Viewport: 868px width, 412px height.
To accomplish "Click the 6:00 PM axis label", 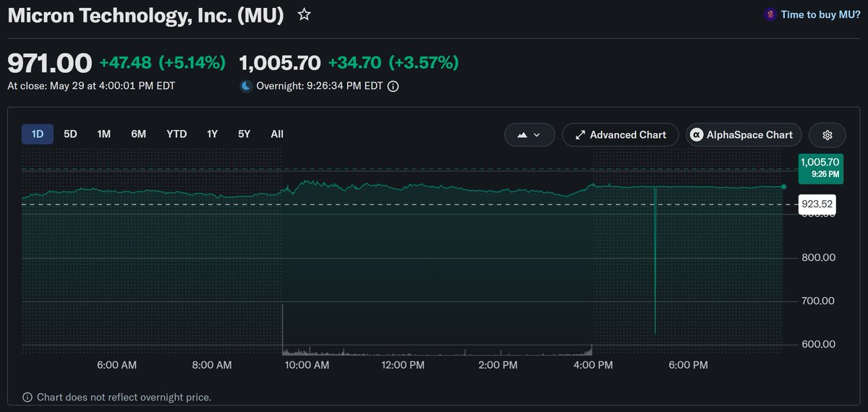I will point(687,366).
